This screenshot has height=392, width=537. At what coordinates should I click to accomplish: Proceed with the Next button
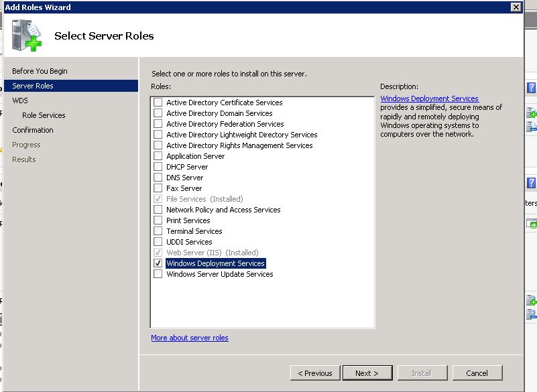click(x=367, y=373)
